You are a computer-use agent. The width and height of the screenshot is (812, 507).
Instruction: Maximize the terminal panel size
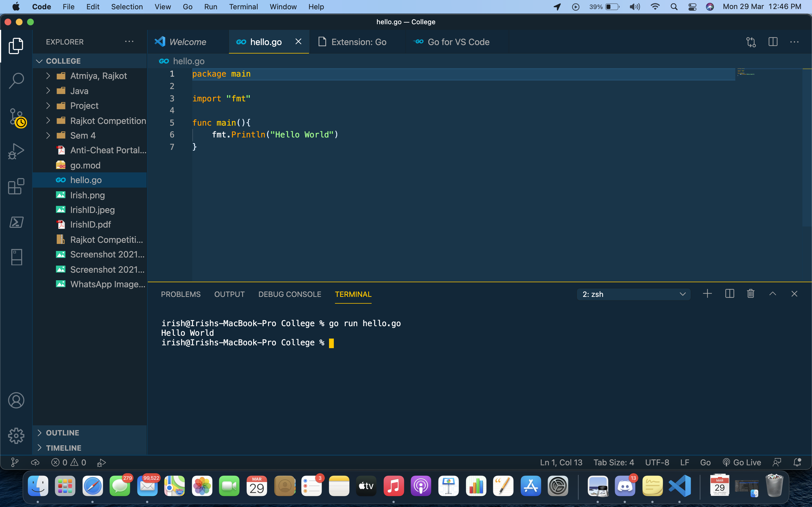(x=773, y=294)
